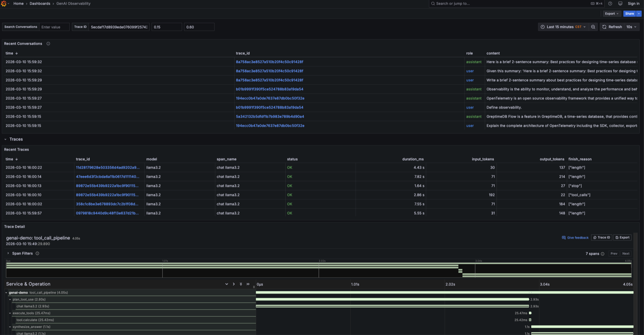Click the zoom out time range icon
The height and width of the screenshot is (335, 644).
(593, 27)
